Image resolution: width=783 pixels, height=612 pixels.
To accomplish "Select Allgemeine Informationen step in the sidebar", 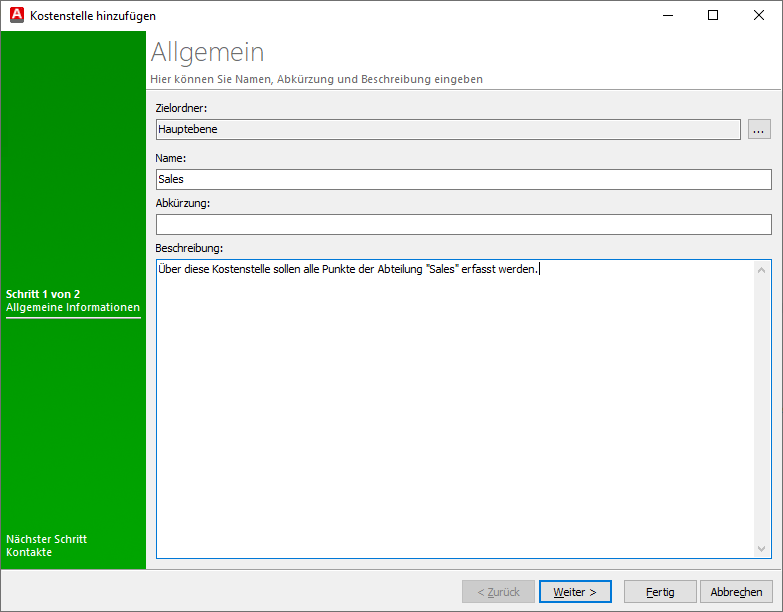I will 73,308.
